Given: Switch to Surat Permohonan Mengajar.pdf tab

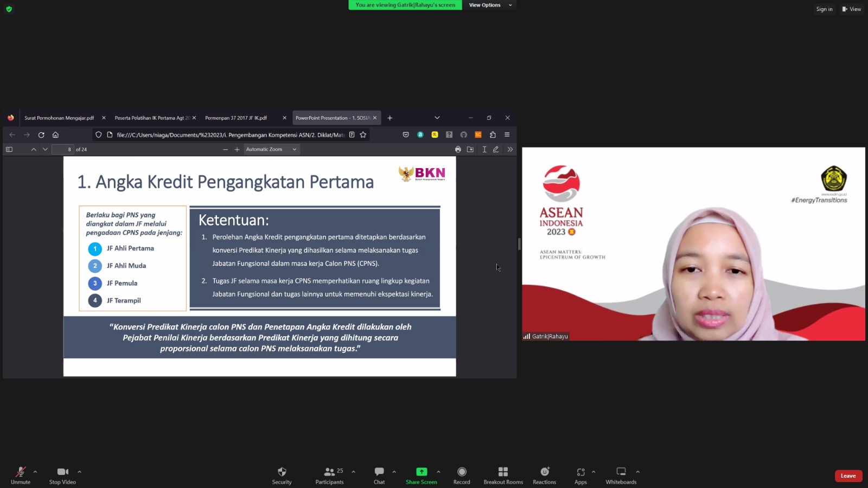Looking at the screenshot, I should pos(59,118).
